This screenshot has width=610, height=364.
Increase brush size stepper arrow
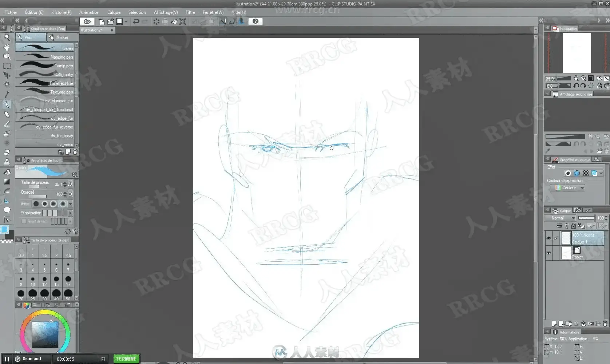tap(65, 183)
